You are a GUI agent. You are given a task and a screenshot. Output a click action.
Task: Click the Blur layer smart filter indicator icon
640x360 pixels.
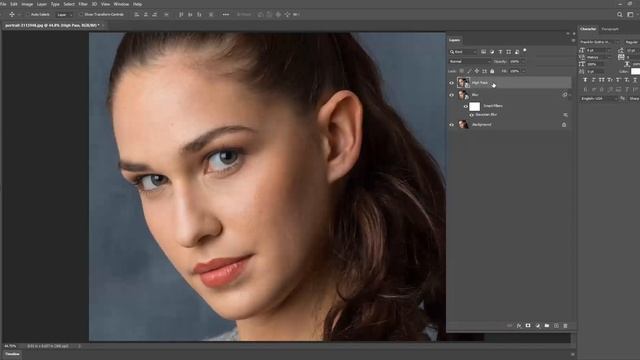(564, 95)
